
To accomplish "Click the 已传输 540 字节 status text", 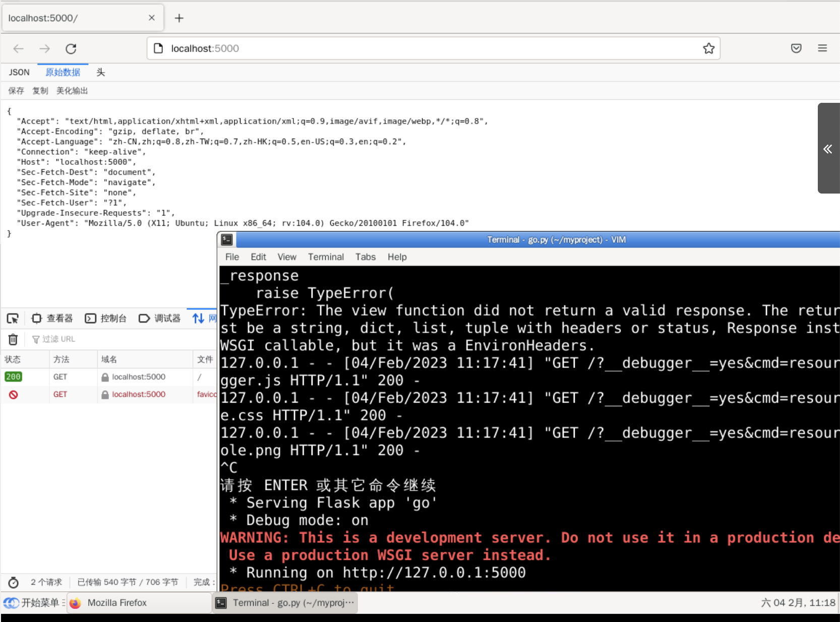I will pyautogui.click(x=128, y=582).
